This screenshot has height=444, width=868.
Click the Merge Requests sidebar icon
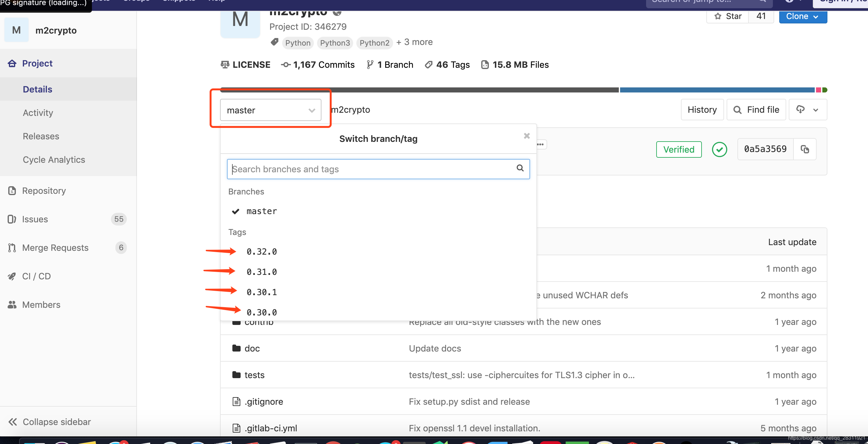point(12,248)
